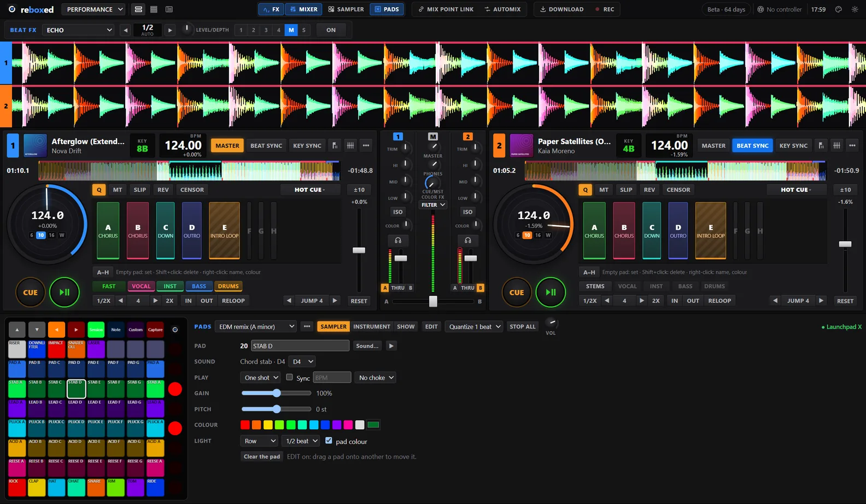Toggle the MIXER panel button
The width and height of the screenshot is (866, 504).
(303, 9)
